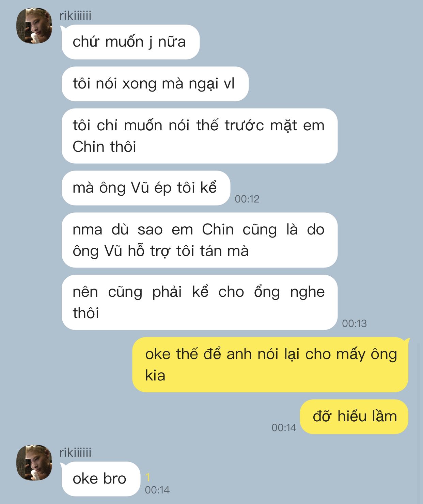Select the 'tôi nói xong mà ngại vl' message
The height and width of the screenshot is (504, 423).
(x=155, y=84)
